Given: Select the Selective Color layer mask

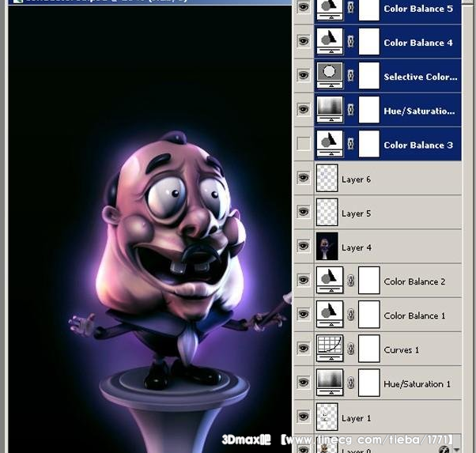Looking at the screenshot, I should click(x=368, y=75).
